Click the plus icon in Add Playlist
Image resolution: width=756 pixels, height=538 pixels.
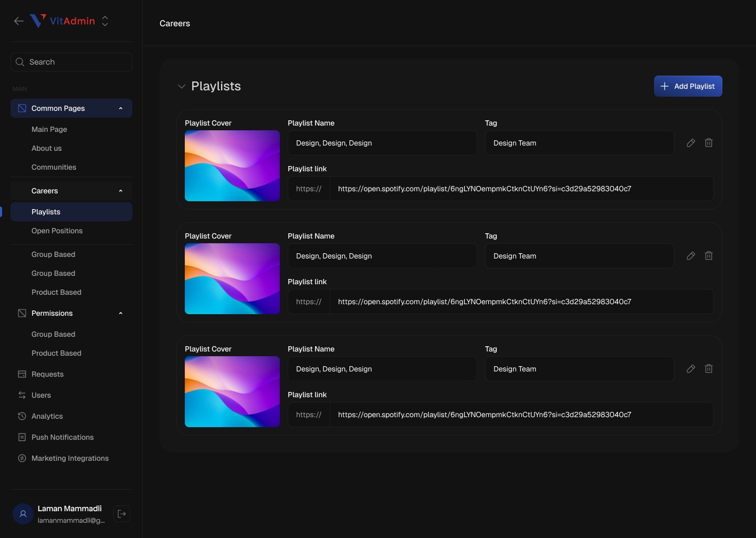point(665,86)
